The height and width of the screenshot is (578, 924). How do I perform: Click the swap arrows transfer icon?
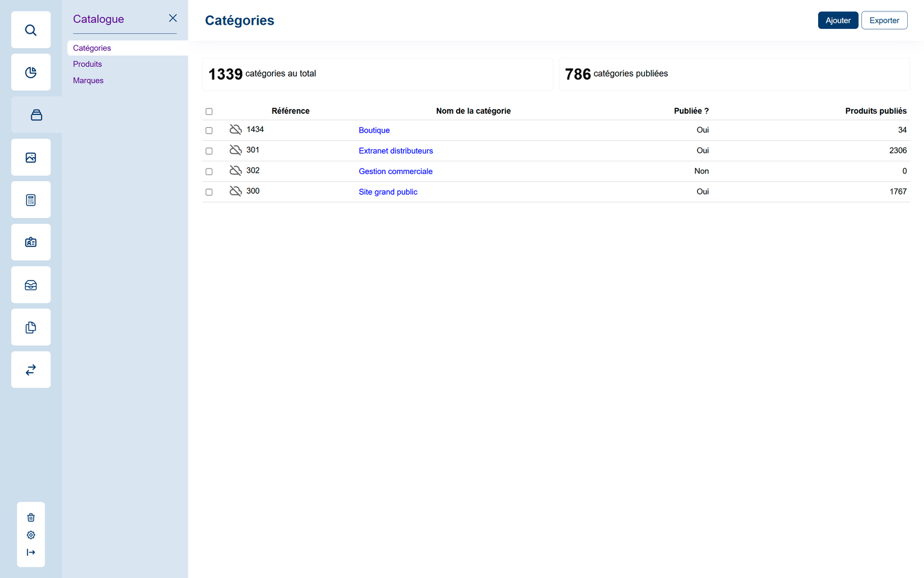[31, 370]
